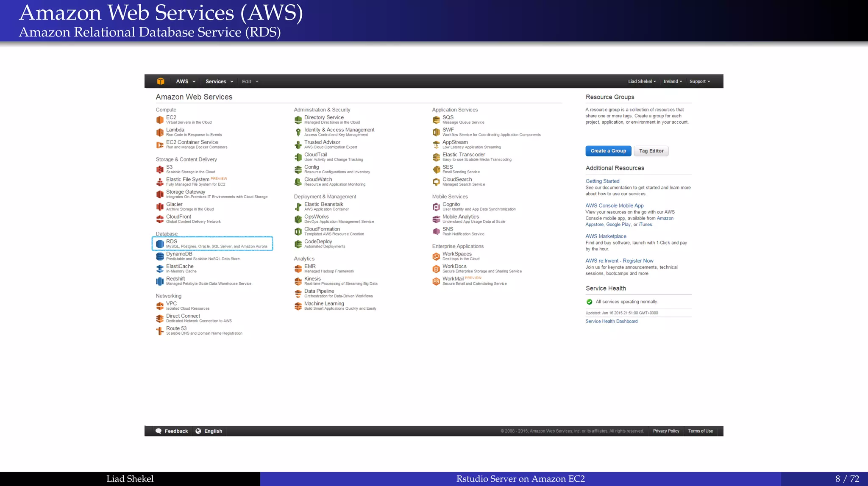Click the Elastic Beanstalk icon
This screenshot has width=868, height=486.
(x=298, y=207)
